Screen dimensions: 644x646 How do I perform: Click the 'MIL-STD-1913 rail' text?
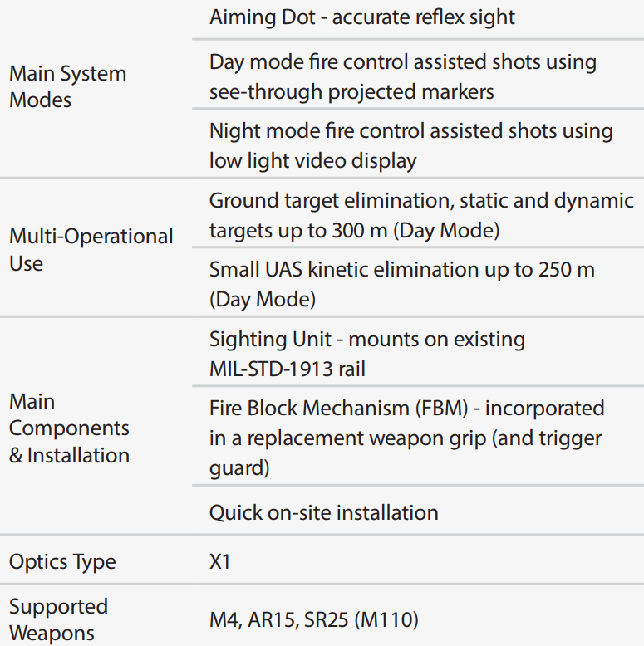(288, 369)
